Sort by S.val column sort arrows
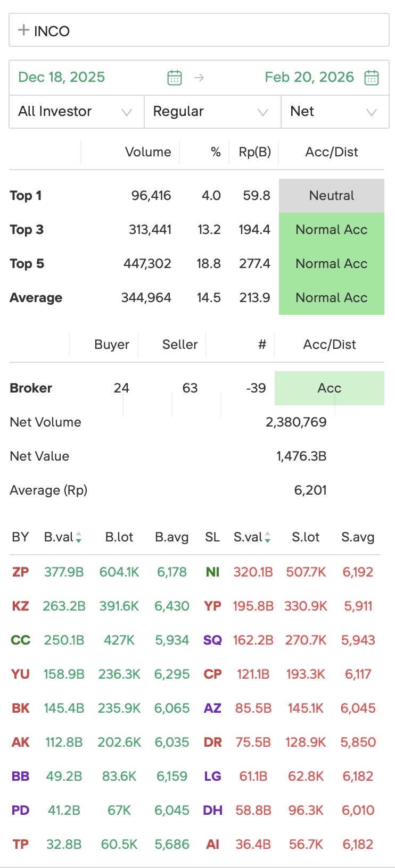The width and height of the screenshot is (395, 868). [x=267, y=538]
